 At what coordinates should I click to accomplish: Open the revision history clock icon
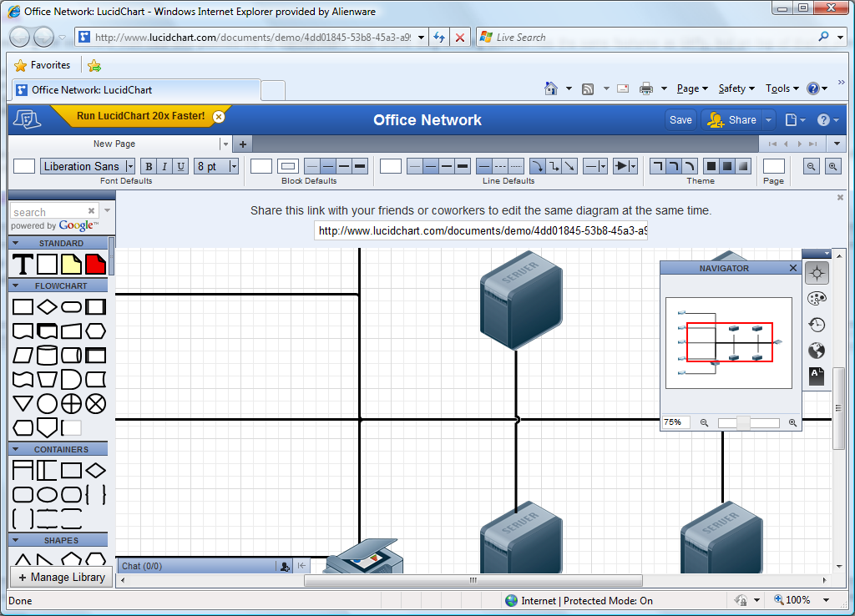point(817,325)
